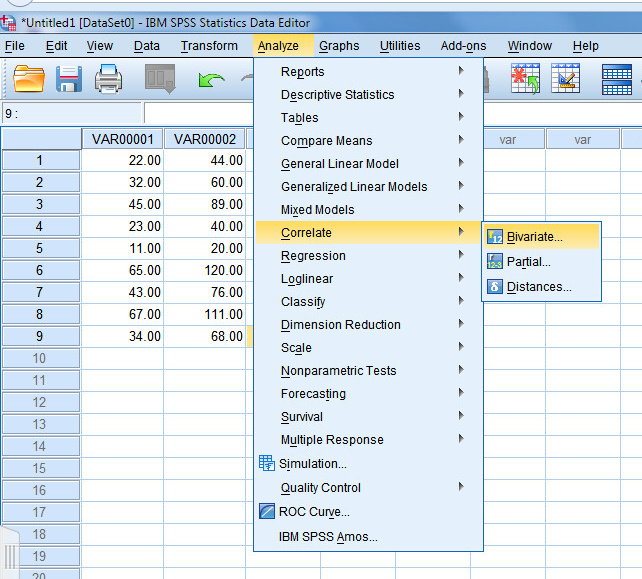Select the VAR00002 column header
642x579 pixels.
205,139
